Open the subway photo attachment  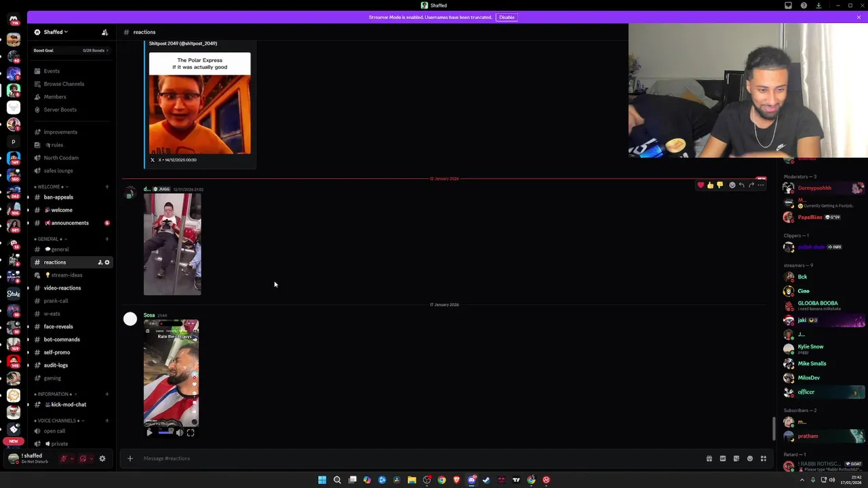[x=172, y=244]
